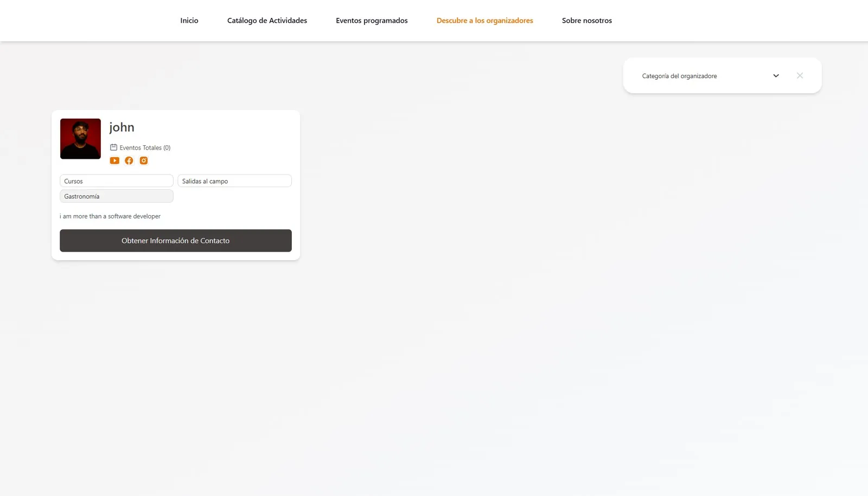Viewport: 868px width, 496px height.
Task: Click the calendar icon beside Eventos Totales
Action: click(x=113, y=147)
